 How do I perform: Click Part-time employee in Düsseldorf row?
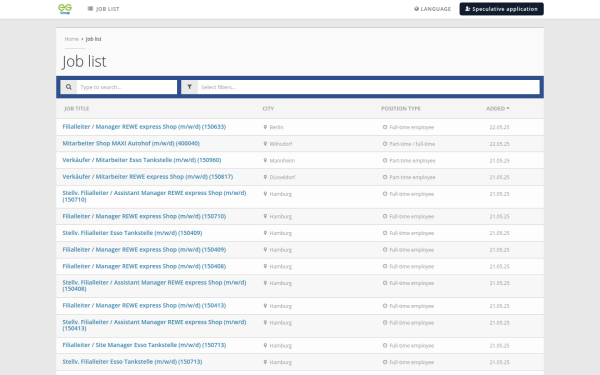(x=412, y=177)
